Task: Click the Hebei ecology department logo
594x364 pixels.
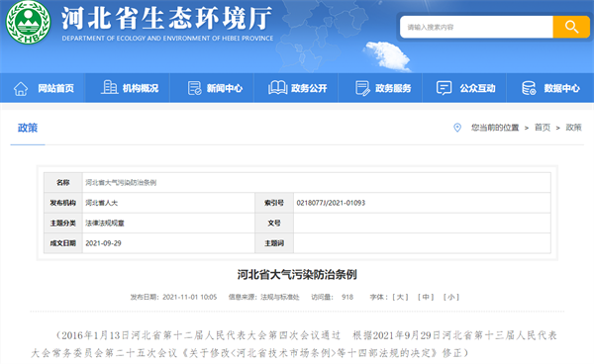Action: (28, 22)
